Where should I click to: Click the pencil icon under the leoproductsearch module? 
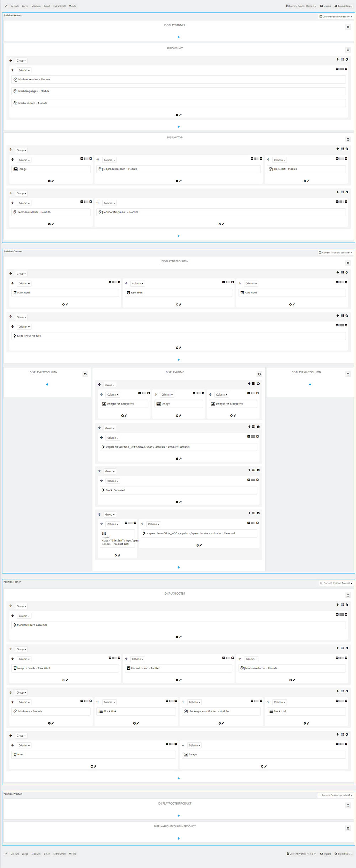180,181
